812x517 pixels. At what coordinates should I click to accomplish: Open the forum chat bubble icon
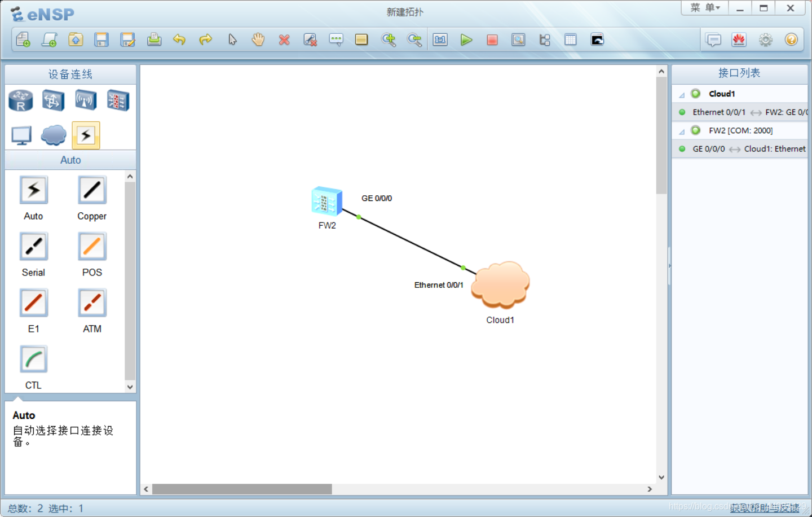click(x=714, y=40)
